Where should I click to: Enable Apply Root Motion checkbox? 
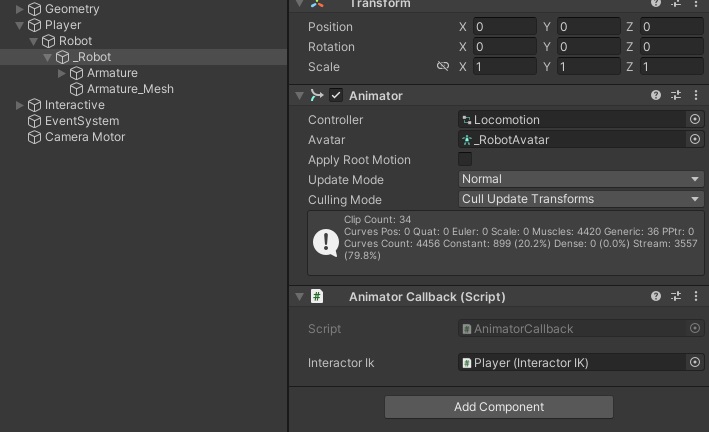(465, 160)
